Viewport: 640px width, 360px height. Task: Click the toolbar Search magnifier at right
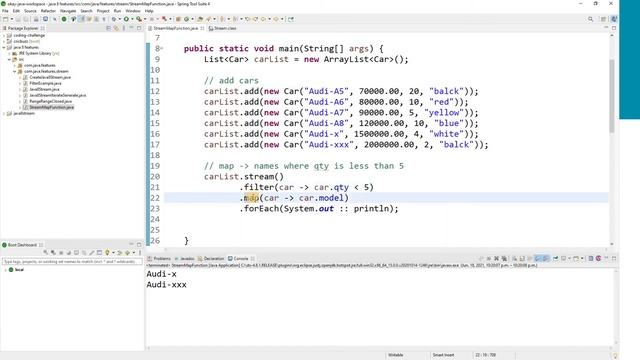(x=590, y=19)
